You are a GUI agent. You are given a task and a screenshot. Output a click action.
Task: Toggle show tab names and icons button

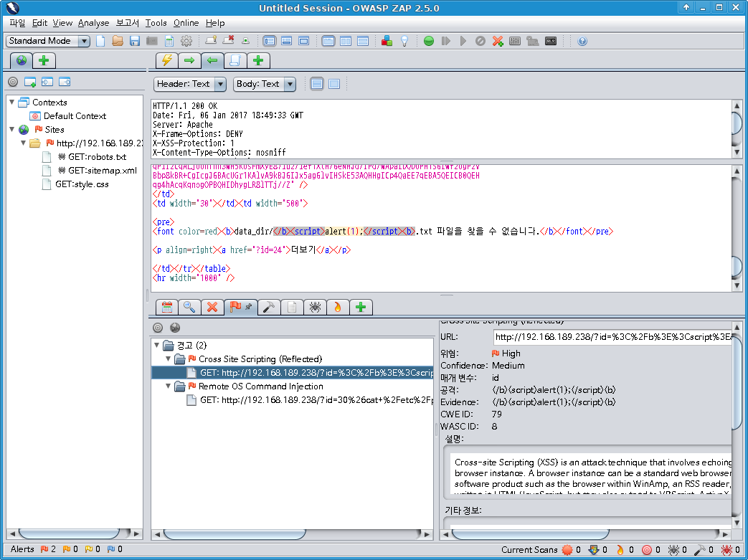click(x=246, y=41)
